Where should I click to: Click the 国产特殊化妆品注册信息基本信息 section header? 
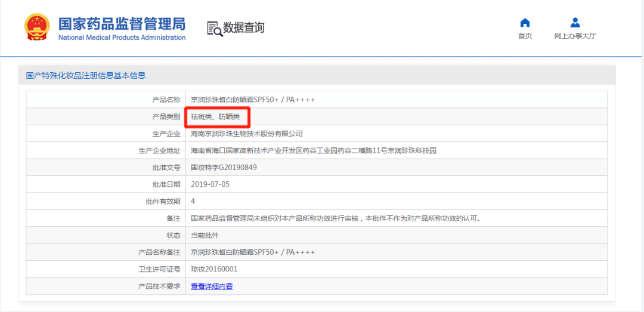click(86, 76)
